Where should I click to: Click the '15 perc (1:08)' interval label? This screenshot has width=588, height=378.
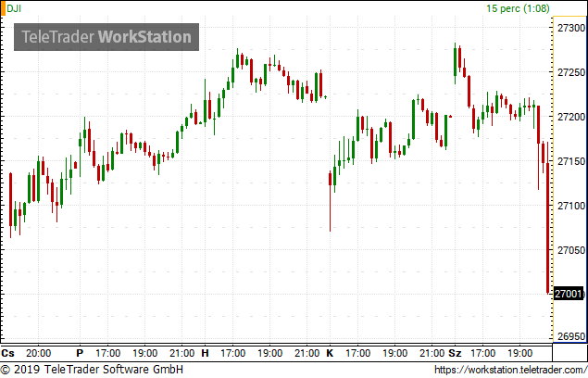click(518, 8)
